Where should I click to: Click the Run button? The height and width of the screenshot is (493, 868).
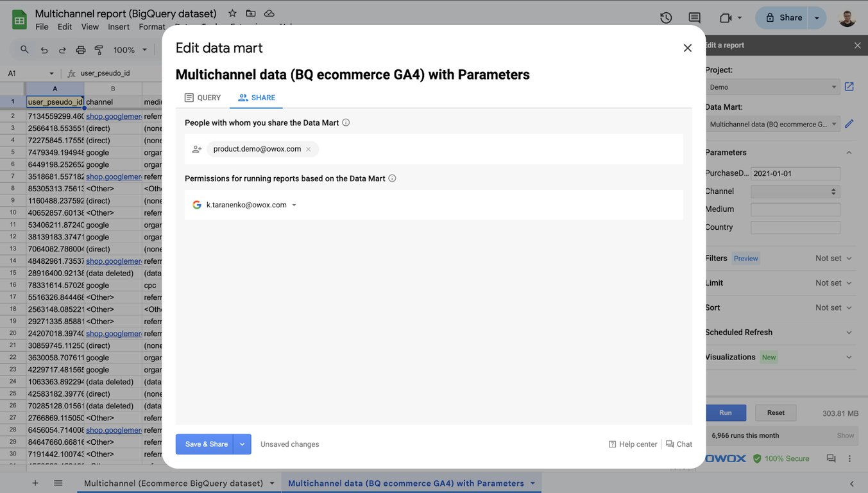point(726,413)
